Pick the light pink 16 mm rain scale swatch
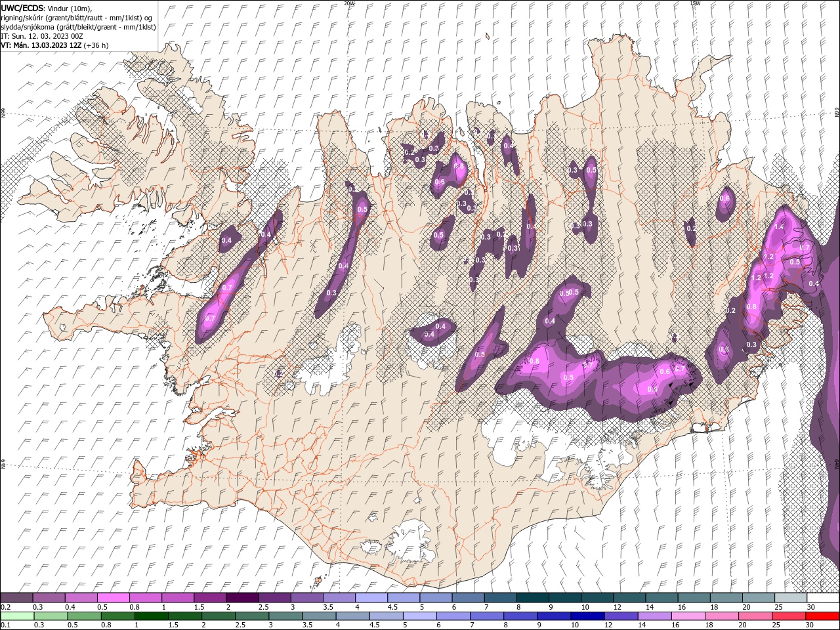The height and width of the screenshot is (630, 840). pos(688,616)
